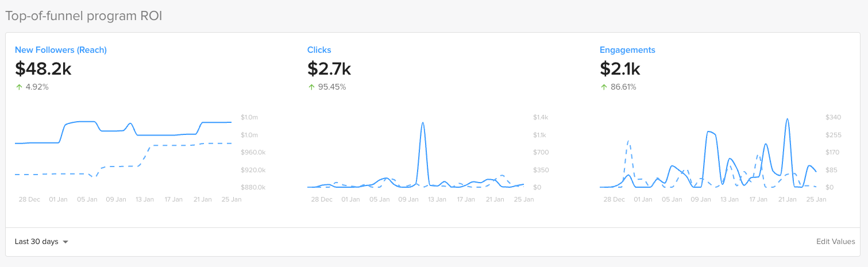Click the 86.61% change value

tap(623, 87)
